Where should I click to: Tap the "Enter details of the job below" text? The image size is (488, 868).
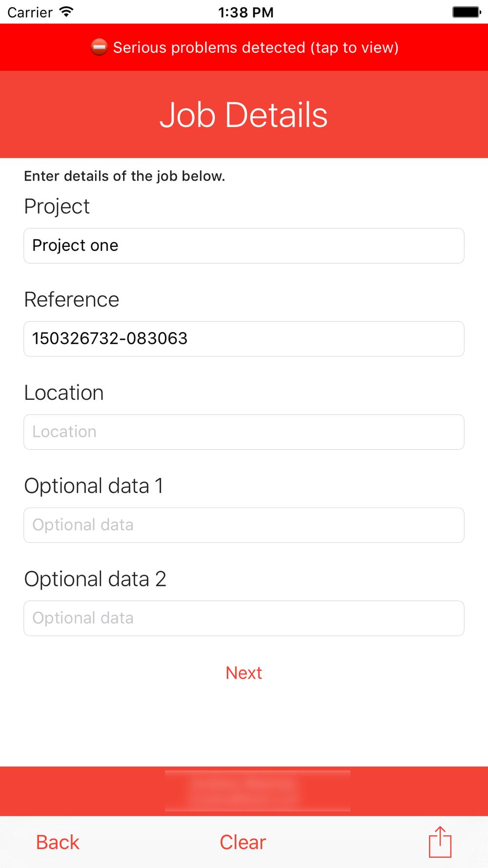tap(124, 176)
